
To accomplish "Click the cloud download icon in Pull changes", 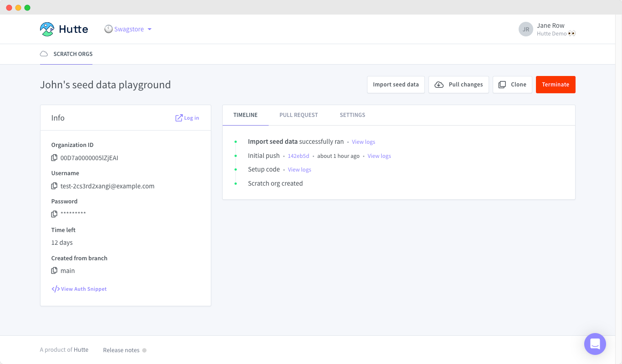I will (439, 85).
